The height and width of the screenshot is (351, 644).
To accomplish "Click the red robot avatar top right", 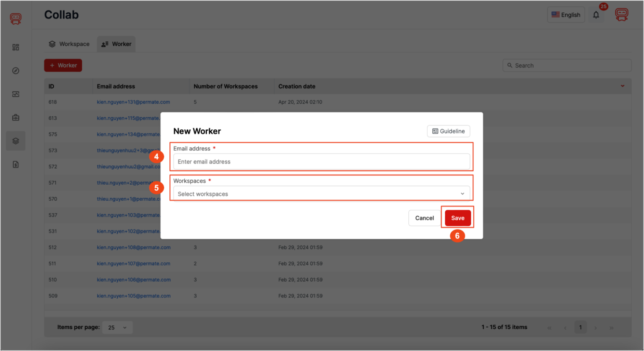I will [622, 14].
